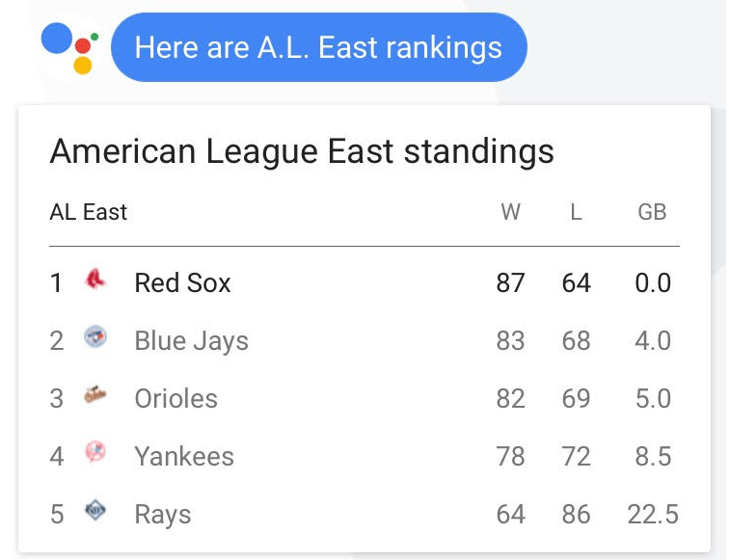Screen dimensions: 729x560
Task: Click Red Sox wins value 87
Action: pyautogui.click(x=510, y=282)
